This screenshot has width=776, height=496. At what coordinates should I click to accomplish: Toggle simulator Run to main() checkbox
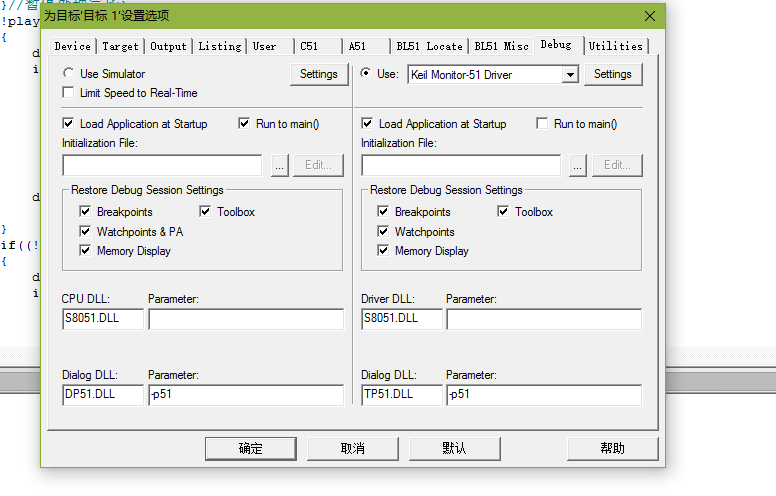point(245,124)
